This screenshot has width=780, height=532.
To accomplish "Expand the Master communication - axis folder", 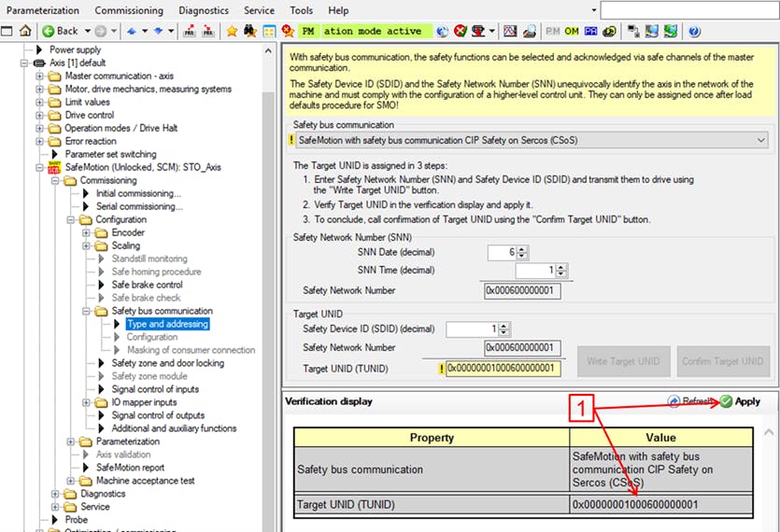I will 39,77.
